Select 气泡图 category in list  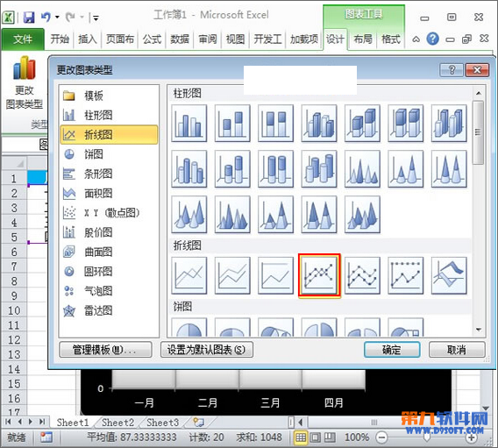[x=109, y=291]
